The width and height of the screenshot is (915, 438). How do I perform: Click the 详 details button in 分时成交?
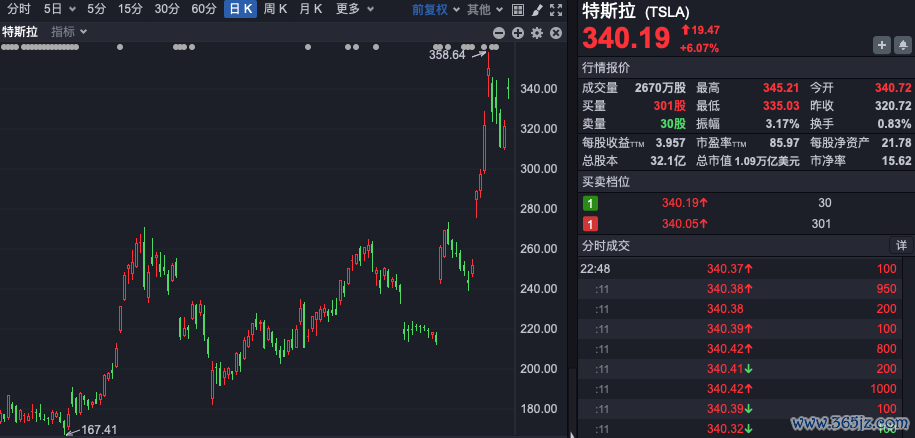902,246
